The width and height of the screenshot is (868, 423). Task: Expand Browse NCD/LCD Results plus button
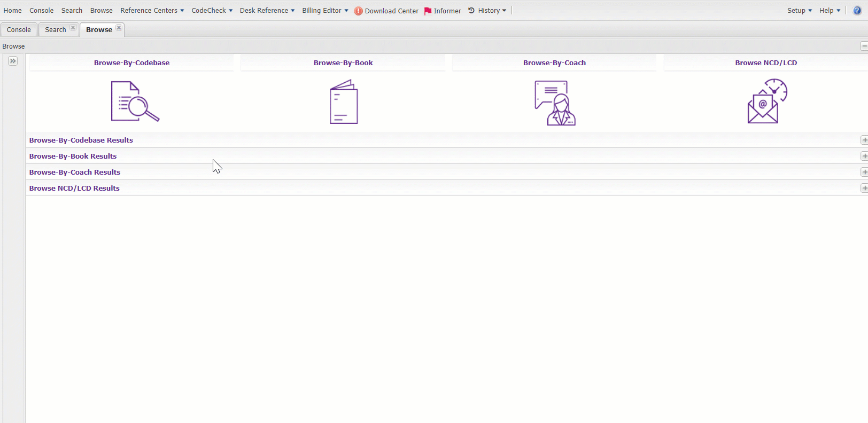tap(864, 188)
